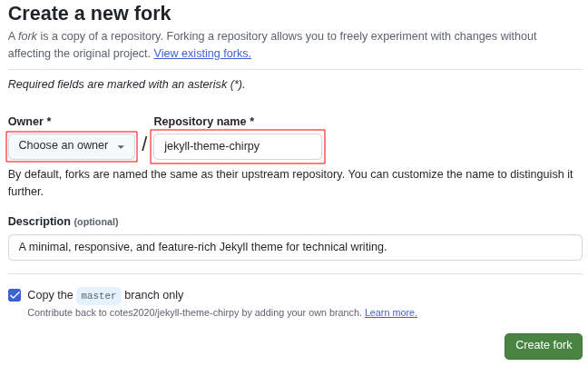588x366 pixels.
Task: Click the 'jekyll-theme-chirpy' text in name field
Action: (x=211, y=146)
